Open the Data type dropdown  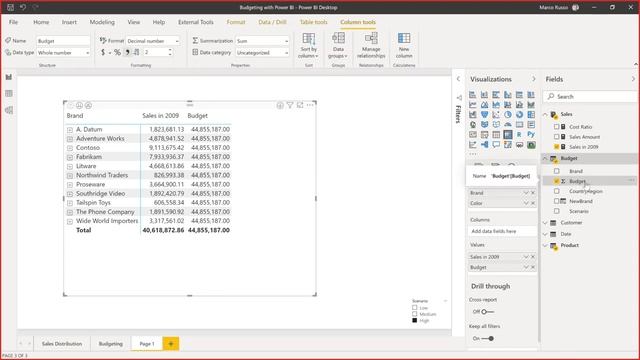63,53
